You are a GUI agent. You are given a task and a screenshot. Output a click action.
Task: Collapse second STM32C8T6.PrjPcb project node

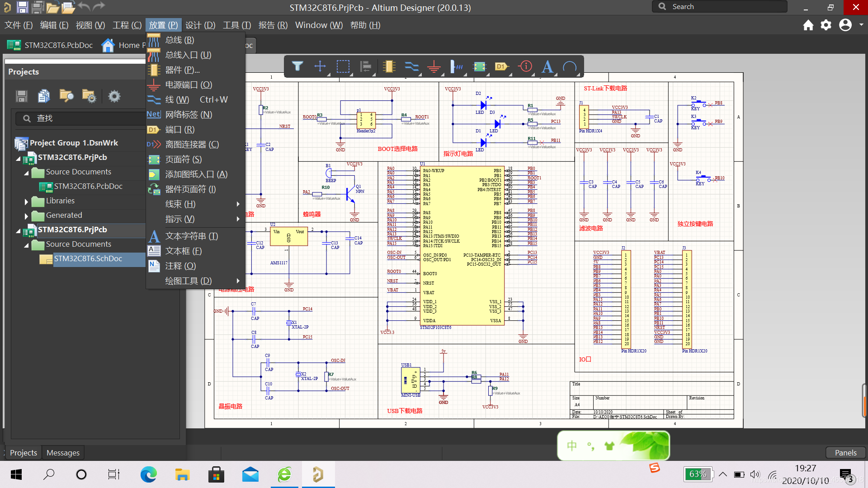tap(19, 231)
